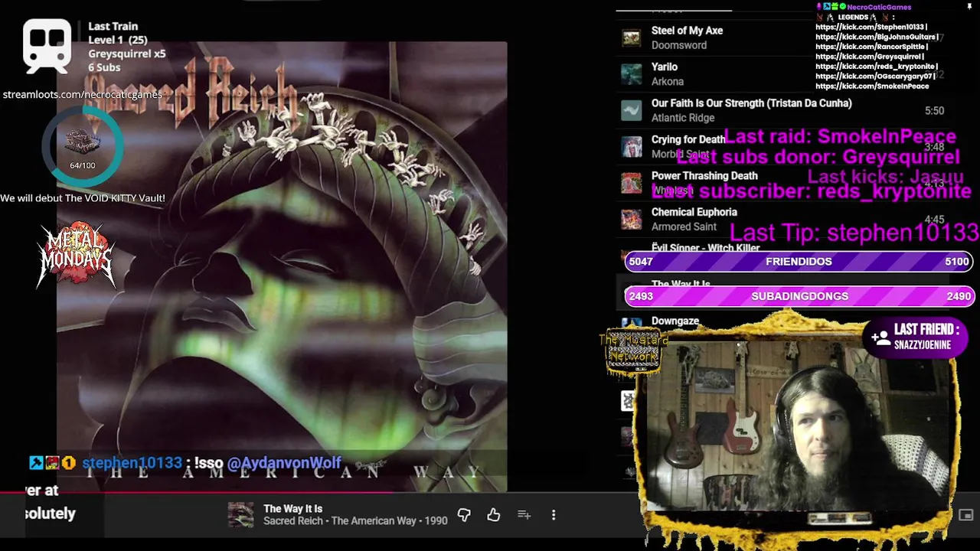Click the Chemical Euphoria cover thumbnail
The image size is (980, 551).
tap(631, 220)
